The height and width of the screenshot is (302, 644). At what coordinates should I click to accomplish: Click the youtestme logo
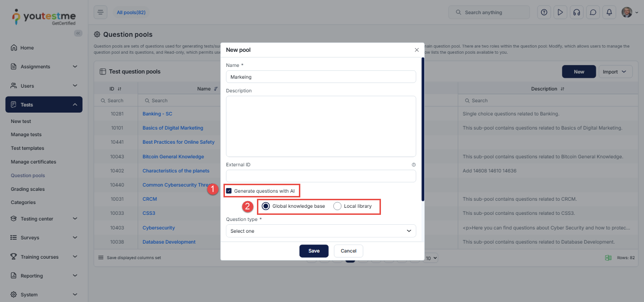[43, 16]
